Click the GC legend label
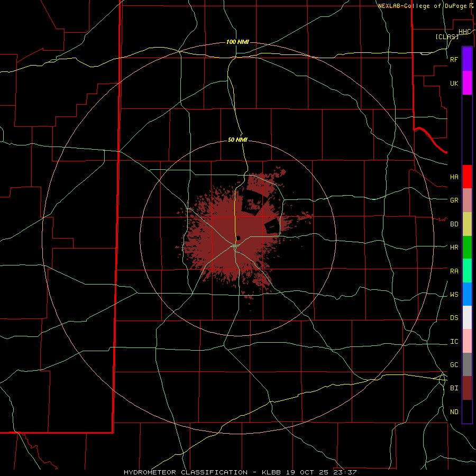 pos(454,365)
